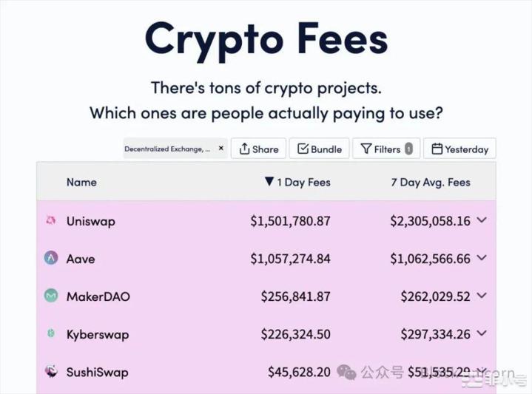Screen dimensions: 532x394
Task: Click the Aave ghost logo icon
Action: point(51,258)
